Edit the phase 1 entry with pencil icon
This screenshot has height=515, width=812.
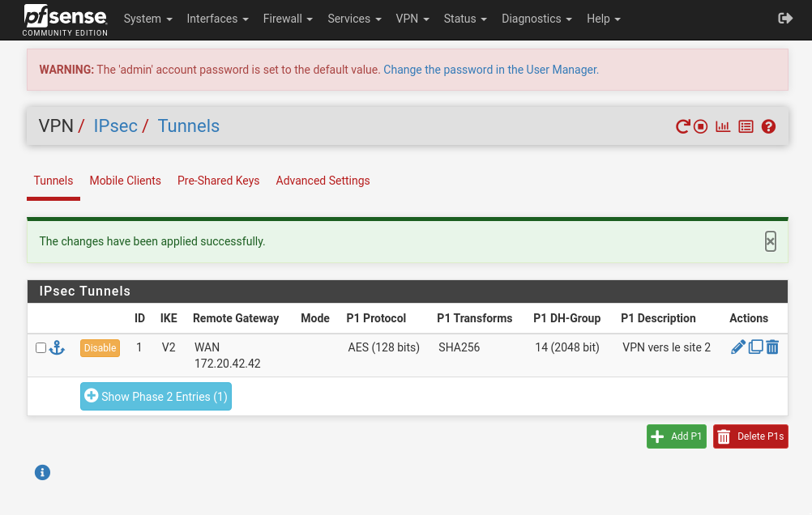tap(737, 347)
